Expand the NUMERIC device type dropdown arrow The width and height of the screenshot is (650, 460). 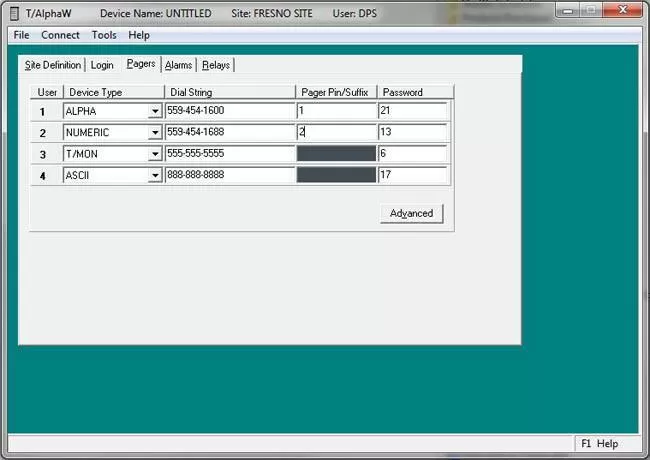click(155, 133)
